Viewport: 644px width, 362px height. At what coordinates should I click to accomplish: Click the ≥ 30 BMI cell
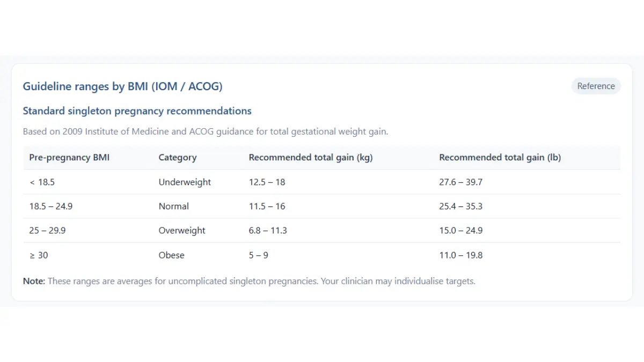tap(39, 255)
